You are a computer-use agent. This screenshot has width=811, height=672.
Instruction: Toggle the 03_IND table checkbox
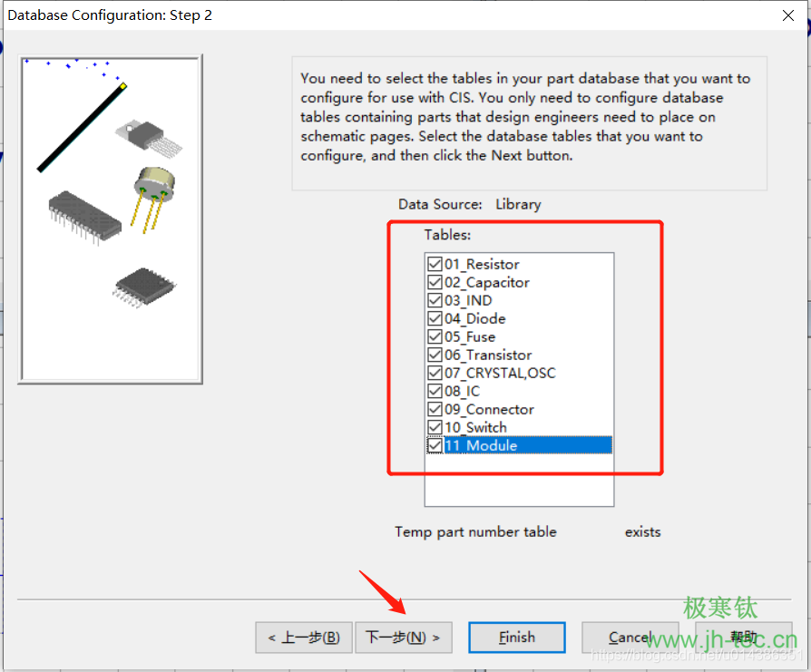pyautogui.click(x=435, y=301)
